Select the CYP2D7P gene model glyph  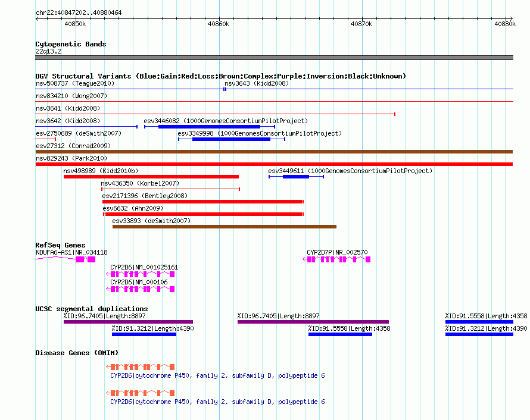(x=336, y=259)
